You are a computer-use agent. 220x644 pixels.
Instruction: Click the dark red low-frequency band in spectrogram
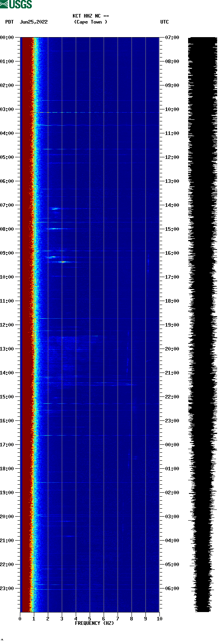(26, 325)
